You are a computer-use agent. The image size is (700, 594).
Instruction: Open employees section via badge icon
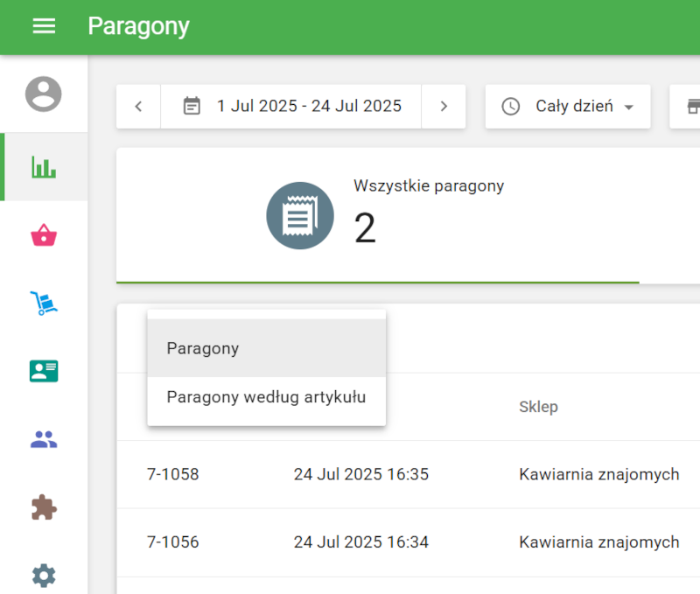point(44,371)
